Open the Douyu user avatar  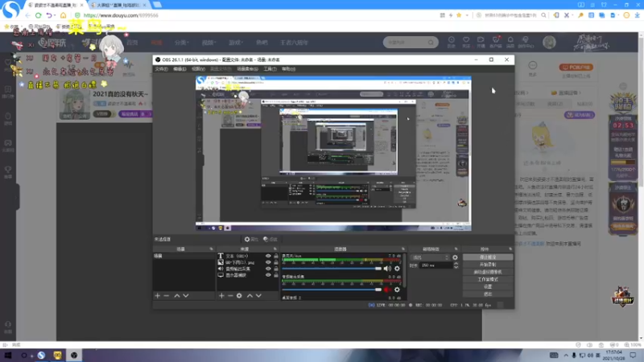(549, 43)
